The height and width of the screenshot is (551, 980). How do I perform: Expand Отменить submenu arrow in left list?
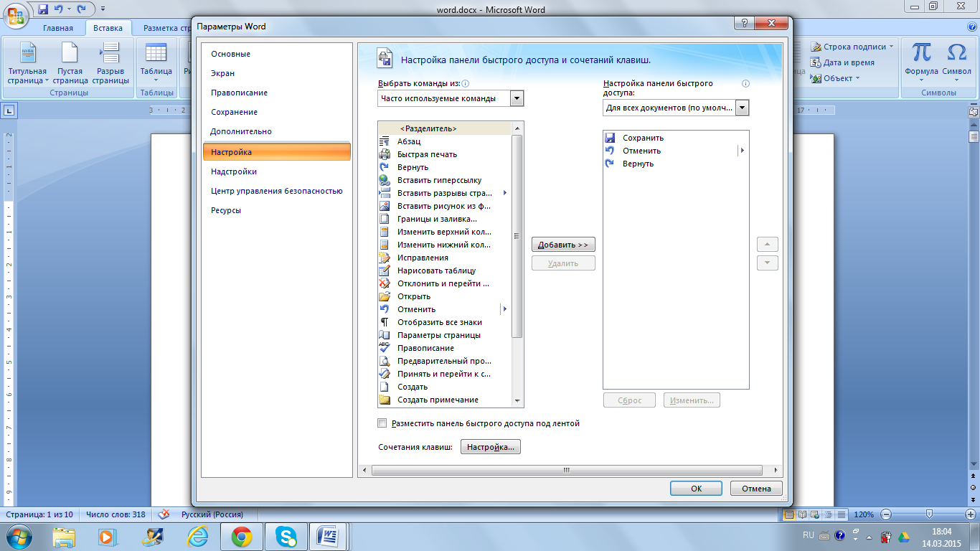(x=505, y=309)
